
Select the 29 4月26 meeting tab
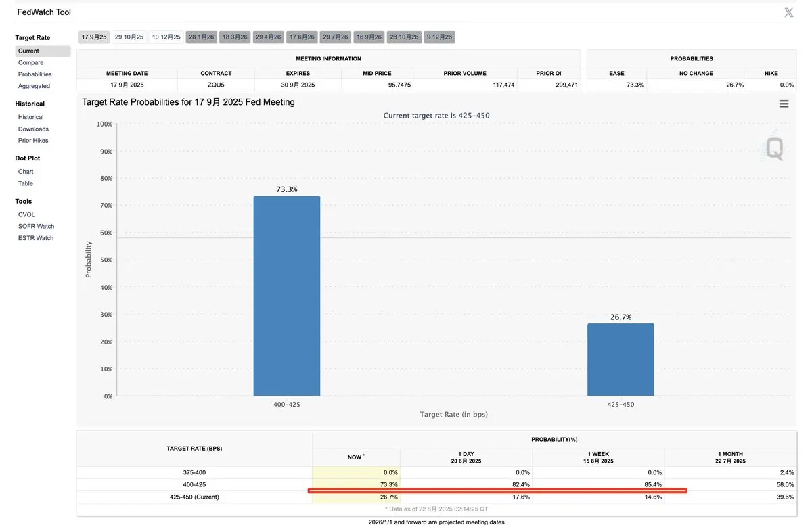[269, 37]
